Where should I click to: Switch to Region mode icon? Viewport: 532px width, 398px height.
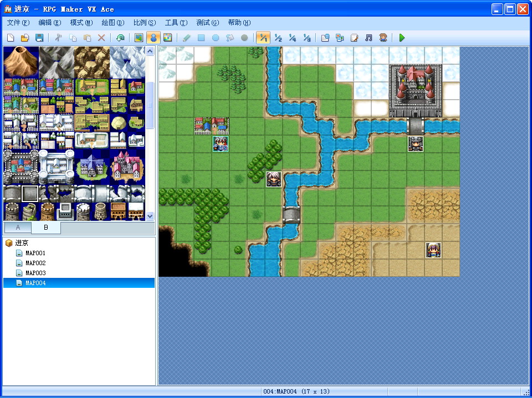[x=167, y=38]
